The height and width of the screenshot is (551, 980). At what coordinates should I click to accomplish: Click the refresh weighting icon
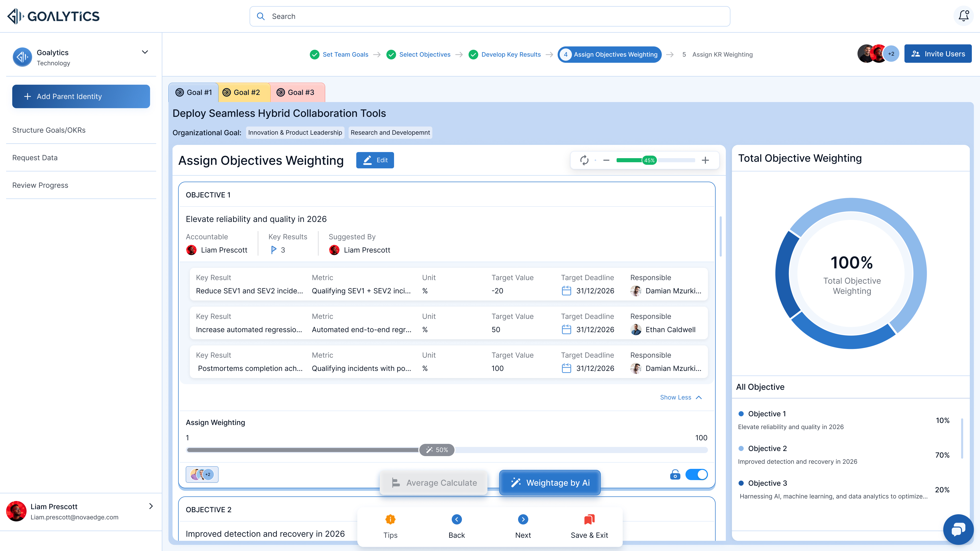tap(584, 160)
